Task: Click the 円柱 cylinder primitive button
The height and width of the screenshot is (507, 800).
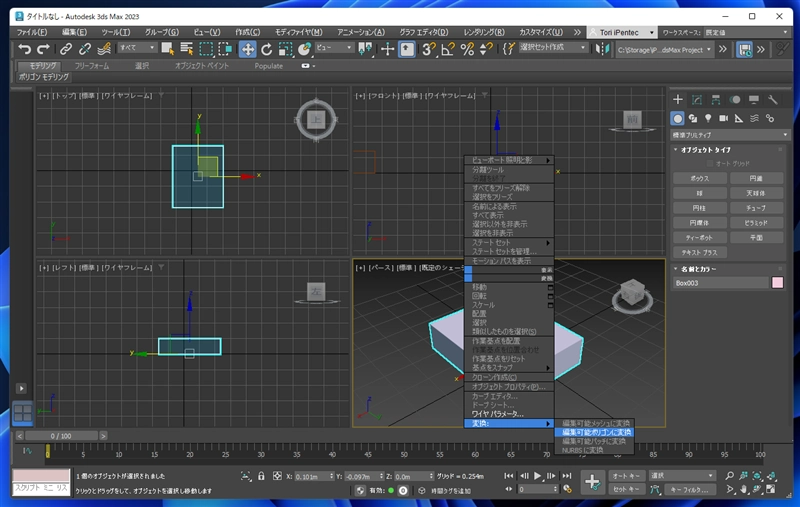Action: (699, 208)
